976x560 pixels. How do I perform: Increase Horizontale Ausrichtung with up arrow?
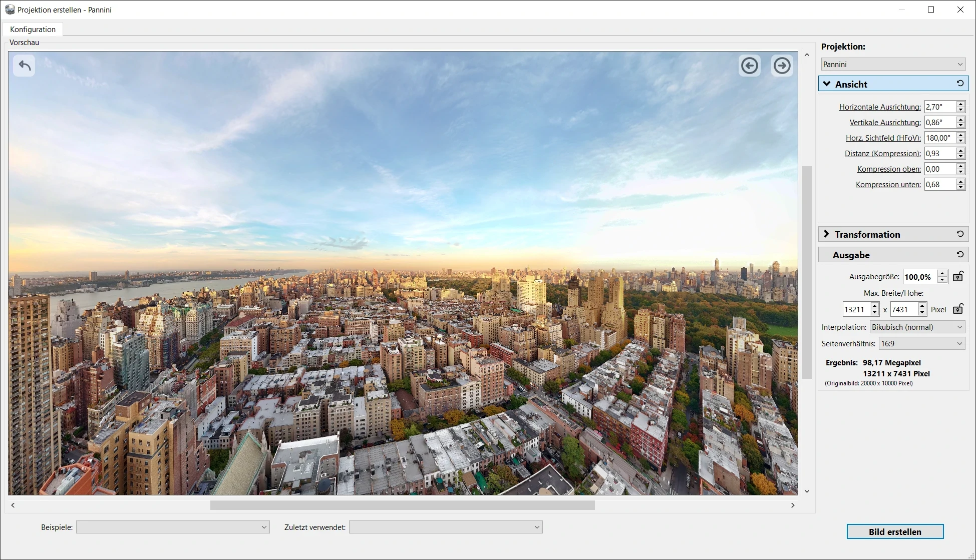tap(960, 104)
